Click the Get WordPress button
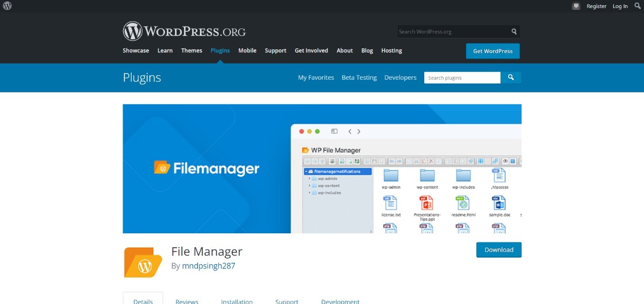 [492, 51]
